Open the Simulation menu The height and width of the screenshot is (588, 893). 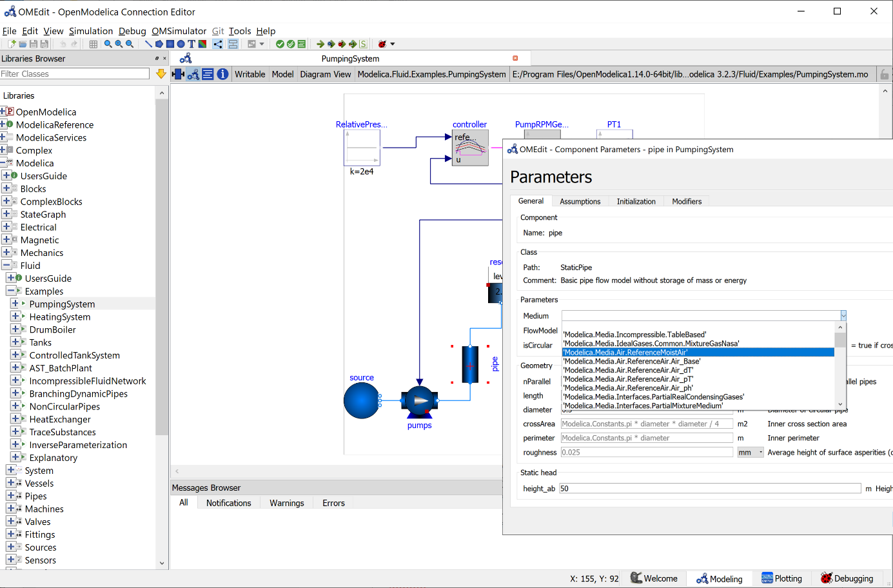pyautogui.click(x=91, y=31)
